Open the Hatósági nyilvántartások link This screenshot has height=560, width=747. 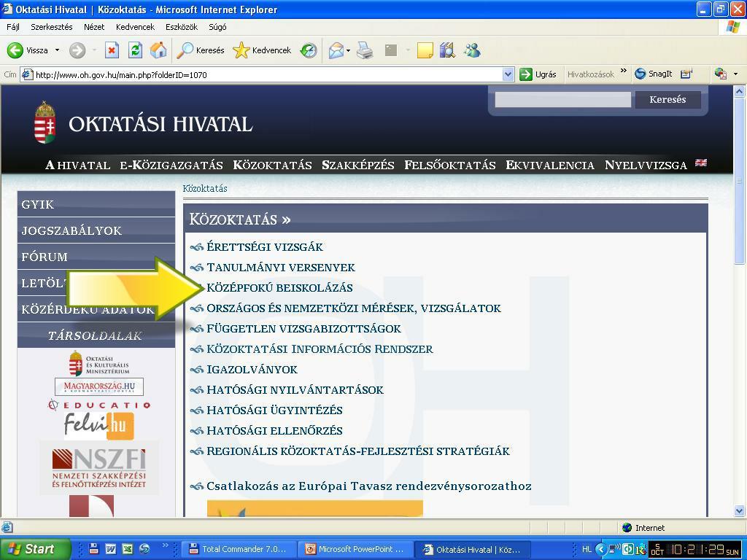point(295,390)
